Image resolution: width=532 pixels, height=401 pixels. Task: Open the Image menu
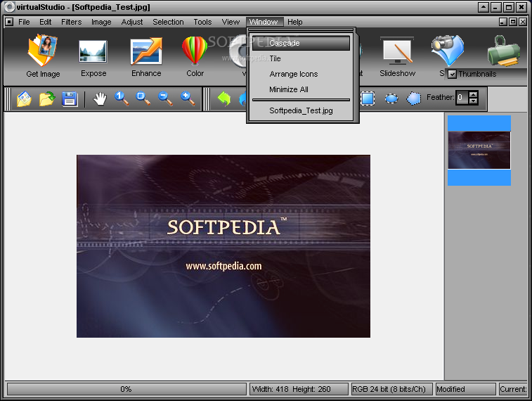click(101, 22)
